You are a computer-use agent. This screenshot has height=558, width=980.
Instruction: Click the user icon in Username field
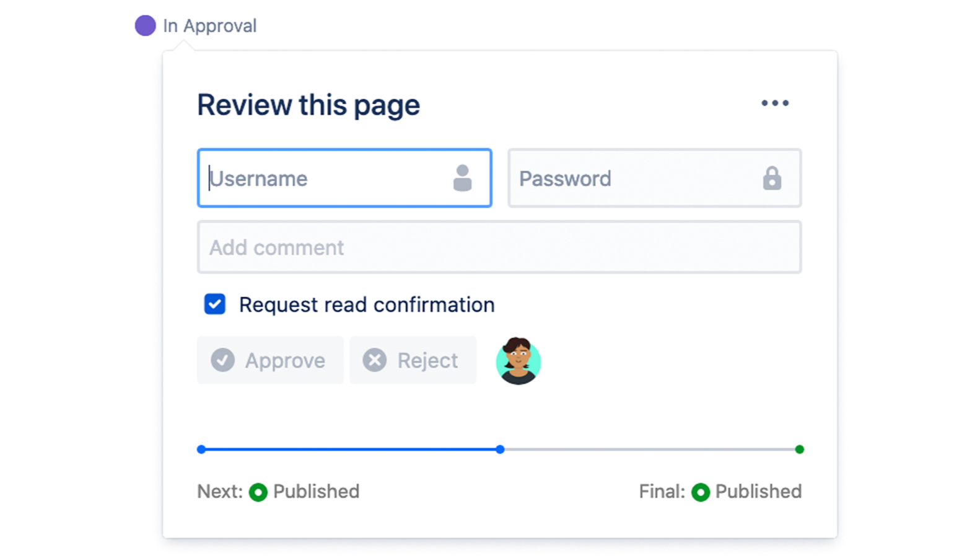(x=462, y=178)
